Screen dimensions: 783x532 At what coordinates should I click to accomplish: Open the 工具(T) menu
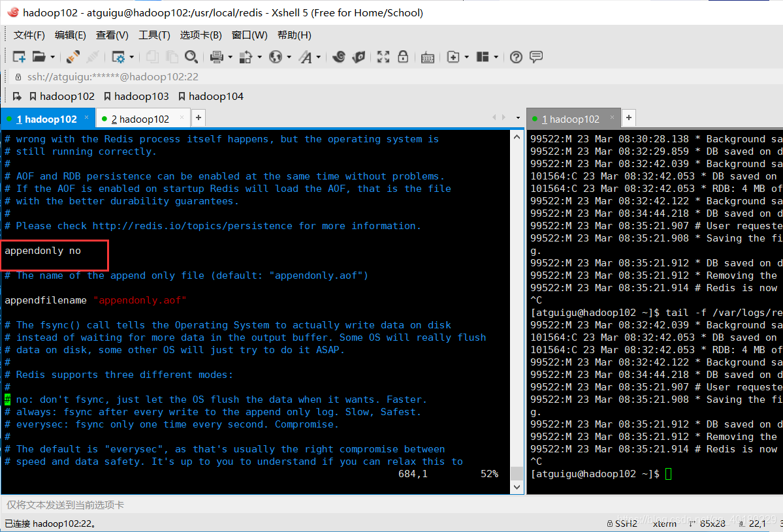[x=154, y=35]
